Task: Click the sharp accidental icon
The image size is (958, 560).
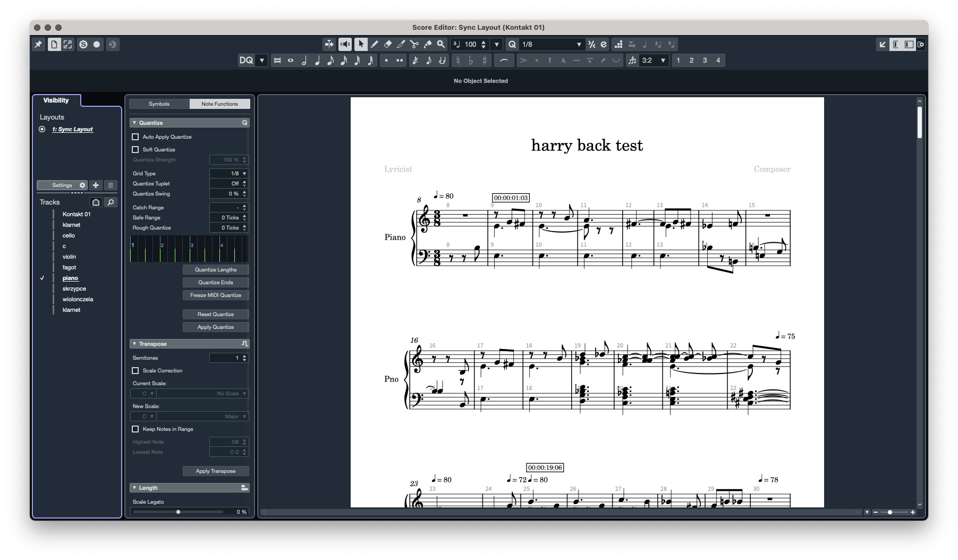Action: click(x=484, y=60)
